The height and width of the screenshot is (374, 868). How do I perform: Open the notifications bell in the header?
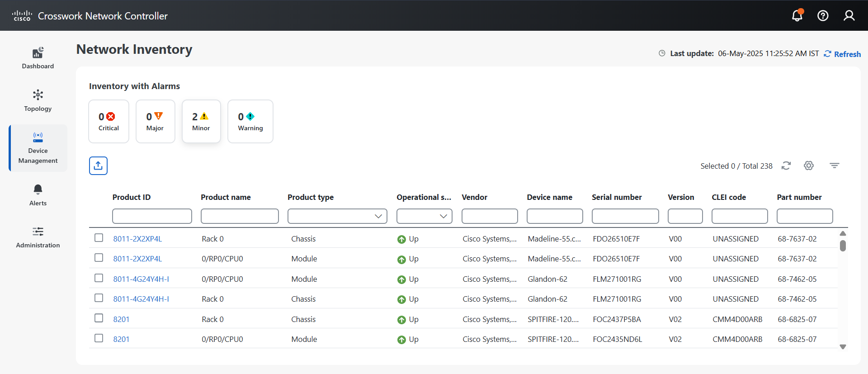point(797,15)
